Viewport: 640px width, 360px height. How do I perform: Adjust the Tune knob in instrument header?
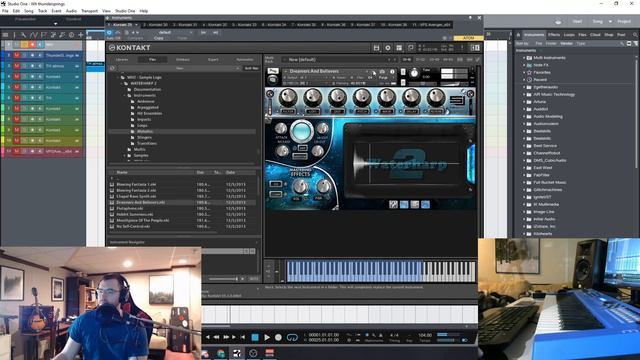tap(414, 73)
